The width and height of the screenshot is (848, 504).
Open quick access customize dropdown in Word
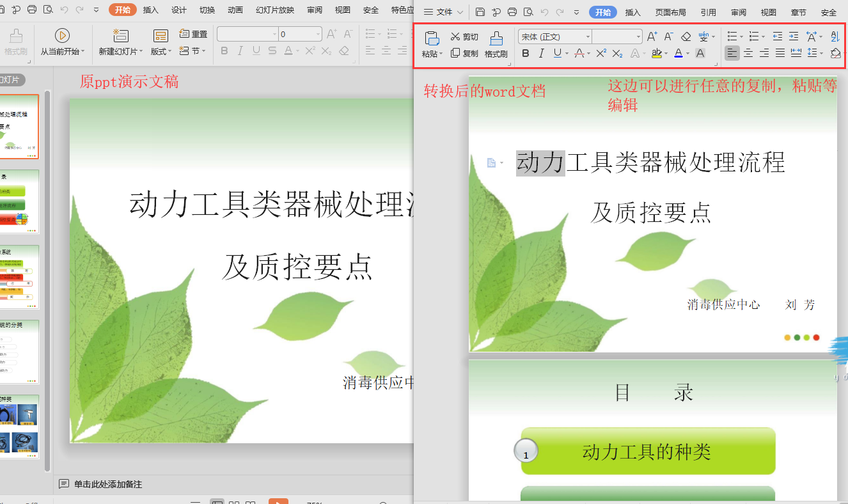click(x=576, y=12)
